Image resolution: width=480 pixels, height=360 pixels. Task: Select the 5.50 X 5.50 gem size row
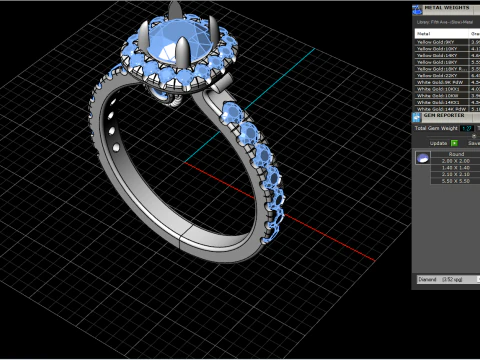coord(456,181)
